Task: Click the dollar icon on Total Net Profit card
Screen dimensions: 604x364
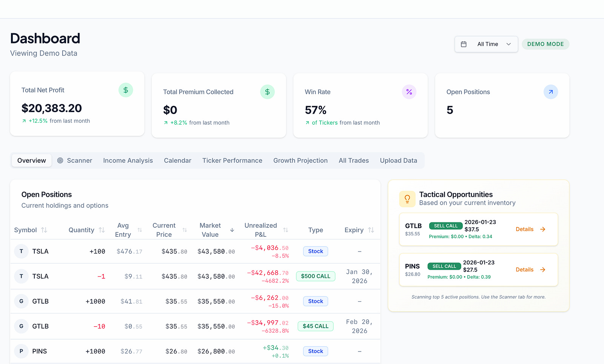Action: coord(126,90)
